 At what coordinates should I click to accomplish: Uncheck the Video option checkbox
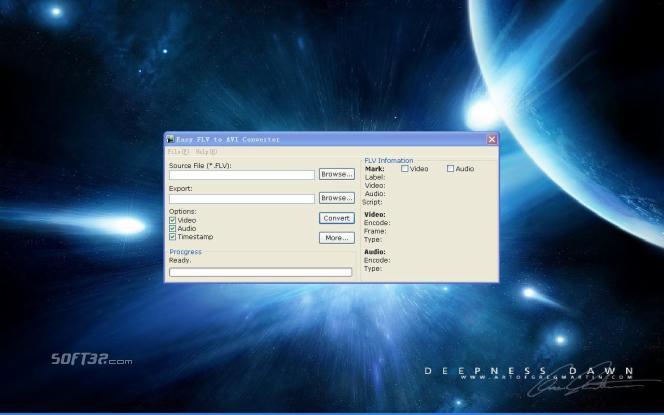click(x=172, y=220)
